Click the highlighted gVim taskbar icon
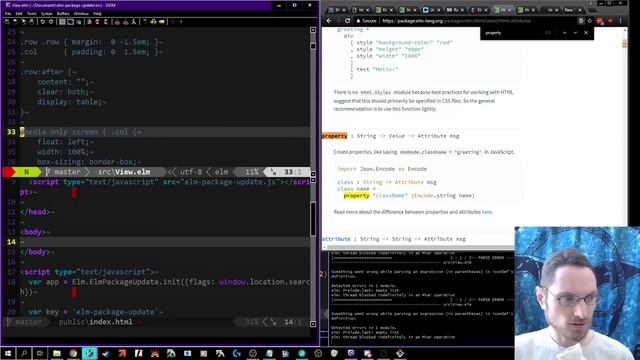This screenshot has height=360, width=640. point(89,353)
